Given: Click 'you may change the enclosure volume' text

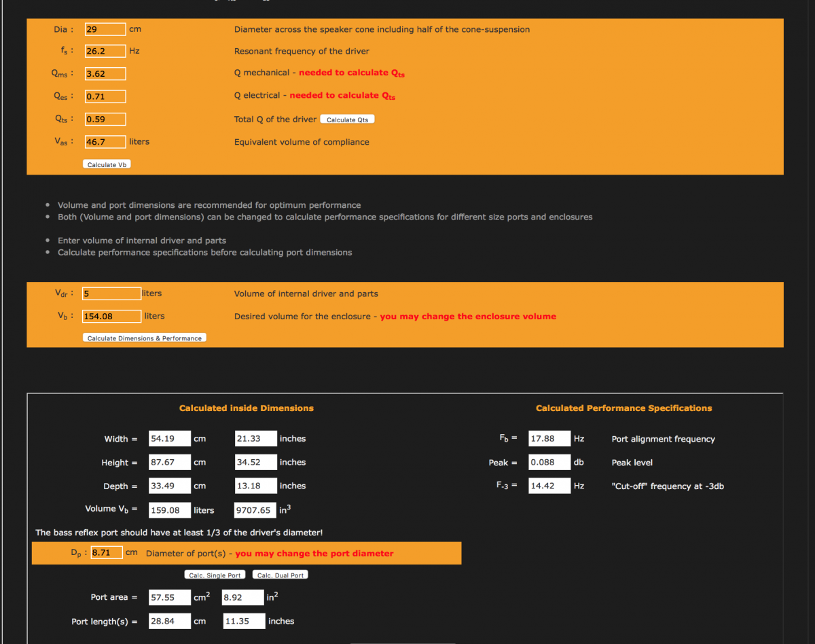Looking at the screenshot, I should coord(468,317).
